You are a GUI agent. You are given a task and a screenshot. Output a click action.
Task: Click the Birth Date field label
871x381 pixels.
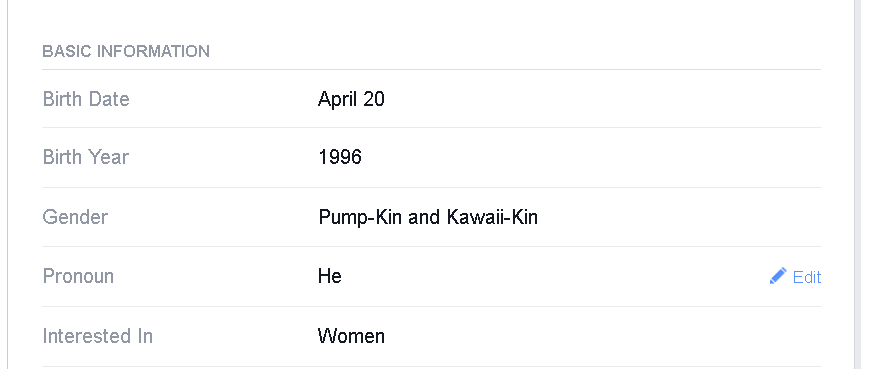(x=86, y=99)
